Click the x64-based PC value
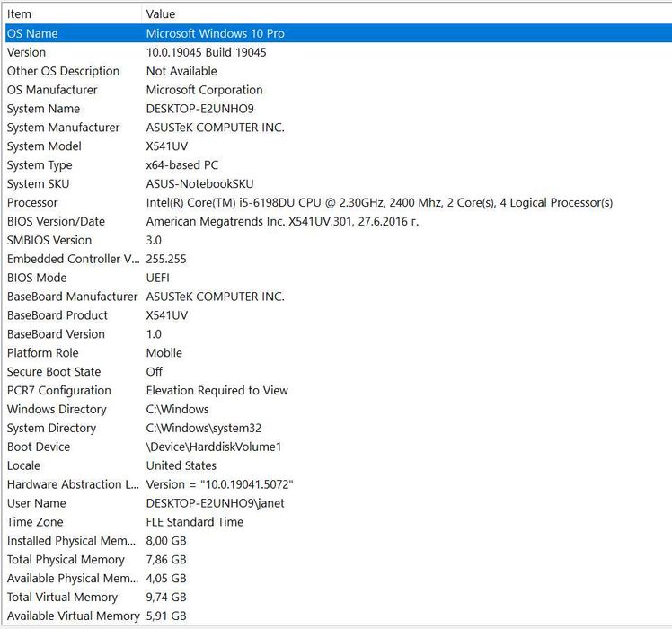The image size is (672, 629). pos(182,165)
